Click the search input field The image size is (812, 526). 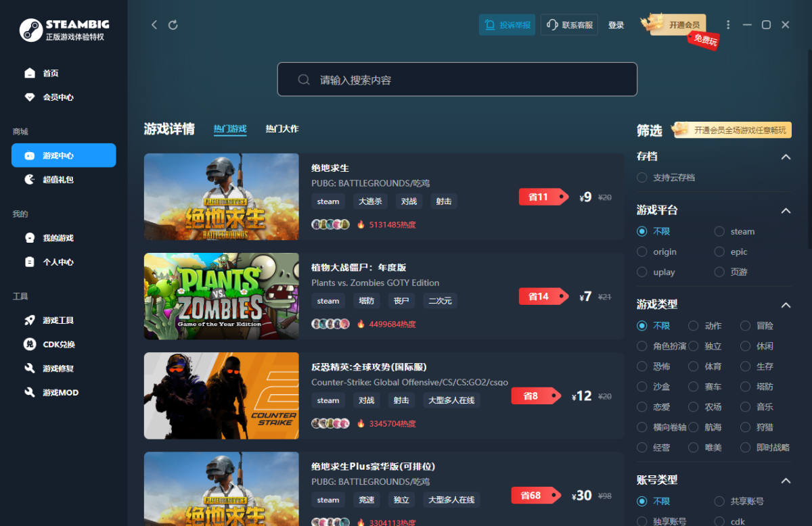point(457,80)
